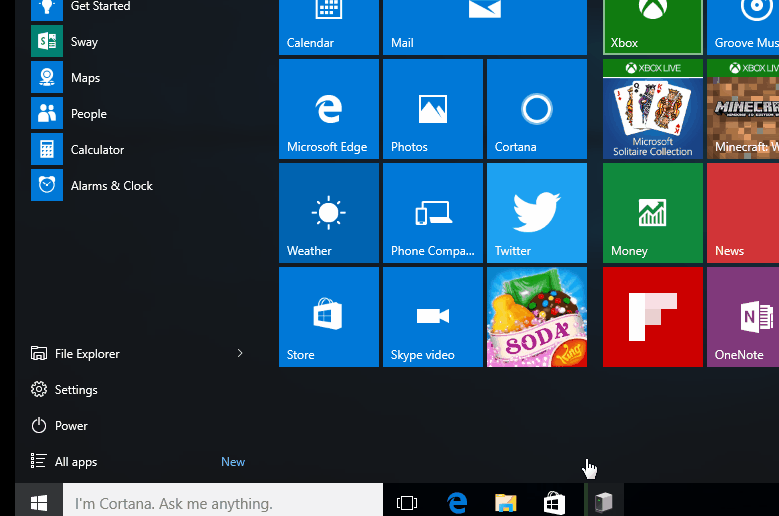The height and width of the screenshot is (516, 779).
Task: Open Microsoft Solitaire Collection tile
Action: click(652, 108)
